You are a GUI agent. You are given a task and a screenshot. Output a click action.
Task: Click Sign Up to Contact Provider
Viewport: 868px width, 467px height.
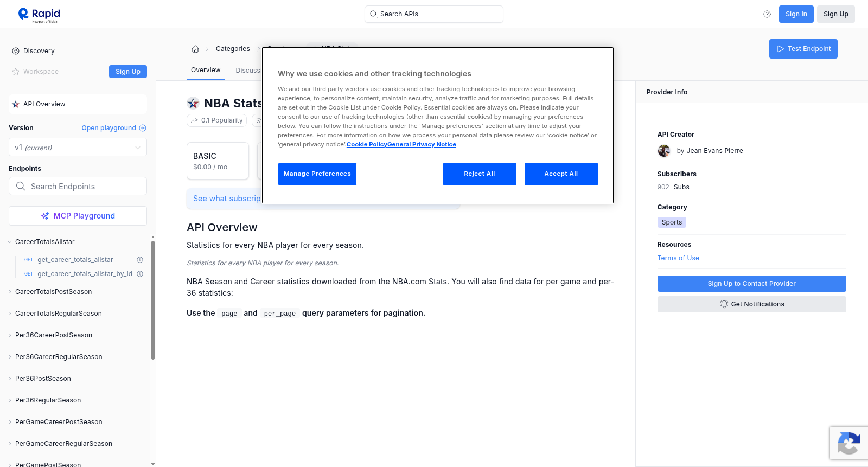click(x=751, y=284)
